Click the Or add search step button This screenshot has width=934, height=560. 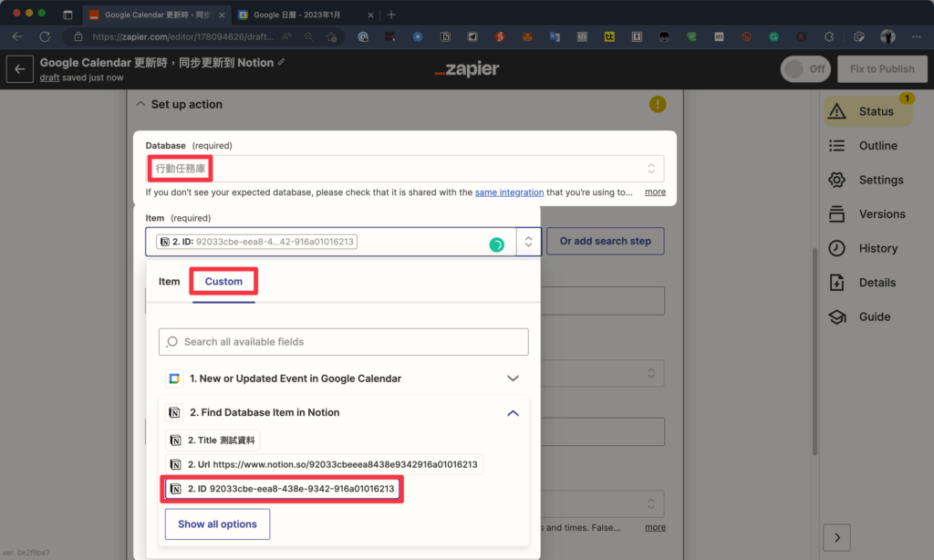tap(606, 242)
